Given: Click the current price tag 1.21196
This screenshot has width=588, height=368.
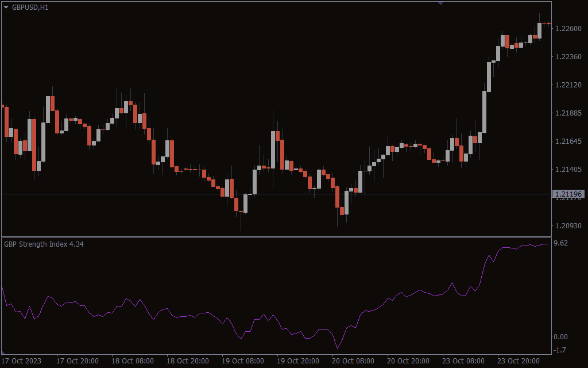Looking at the screenshot, I should tap(568, 194).
